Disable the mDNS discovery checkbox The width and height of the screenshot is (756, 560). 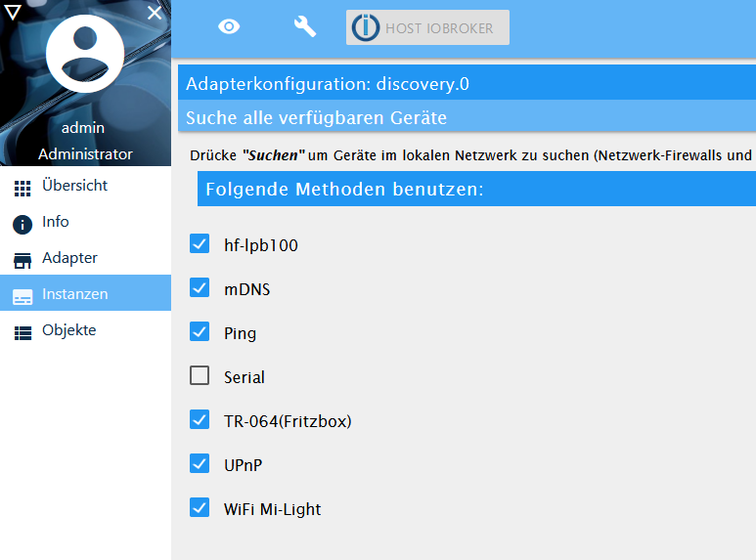pos(200,288)
